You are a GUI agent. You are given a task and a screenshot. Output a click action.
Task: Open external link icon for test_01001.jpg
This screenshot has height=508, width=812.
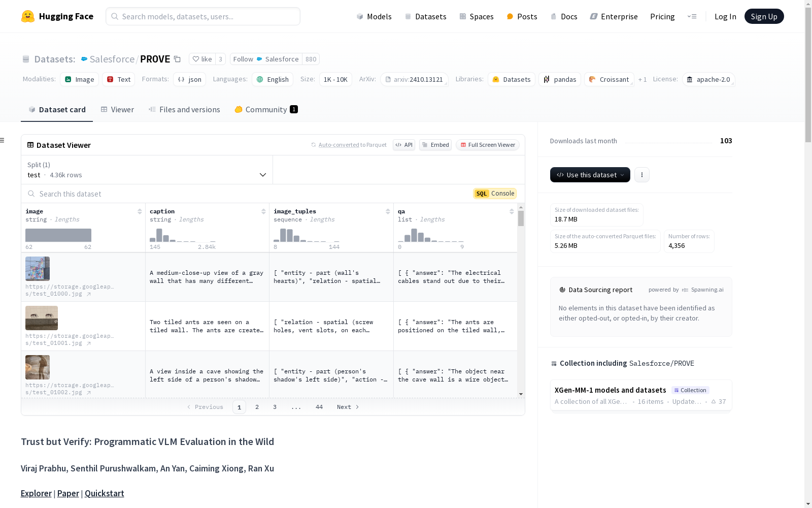pos(89,343)
